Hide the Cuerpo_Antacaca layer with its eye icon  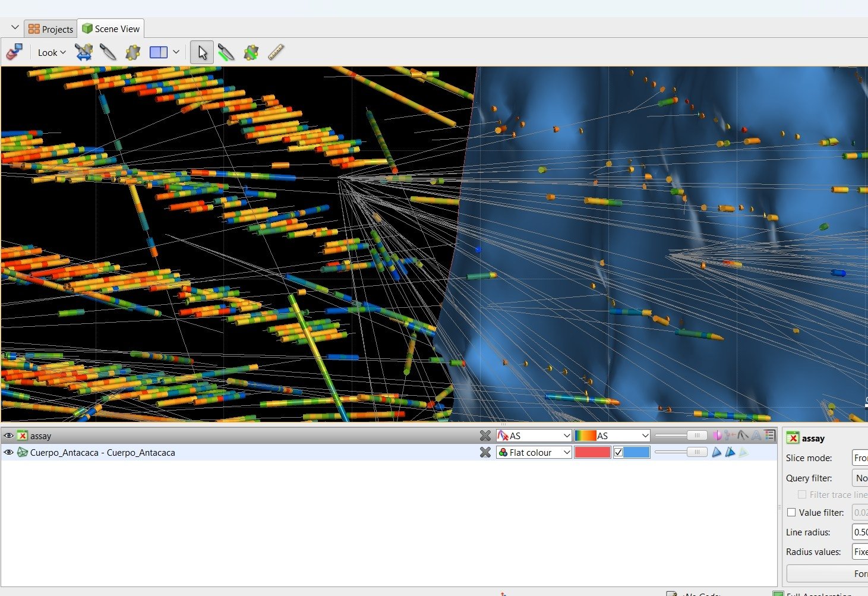coord(8,452)
